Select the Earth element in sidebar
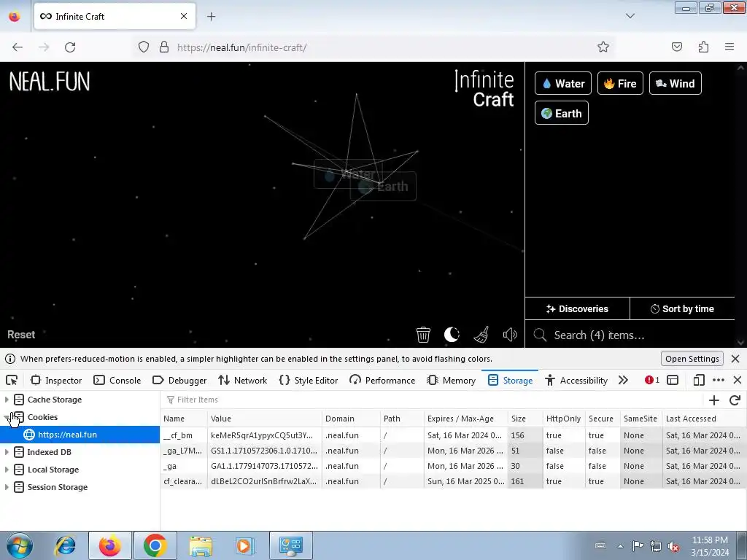Image resolution: width=747 pixels, height=560 pixels. (562, 113)
